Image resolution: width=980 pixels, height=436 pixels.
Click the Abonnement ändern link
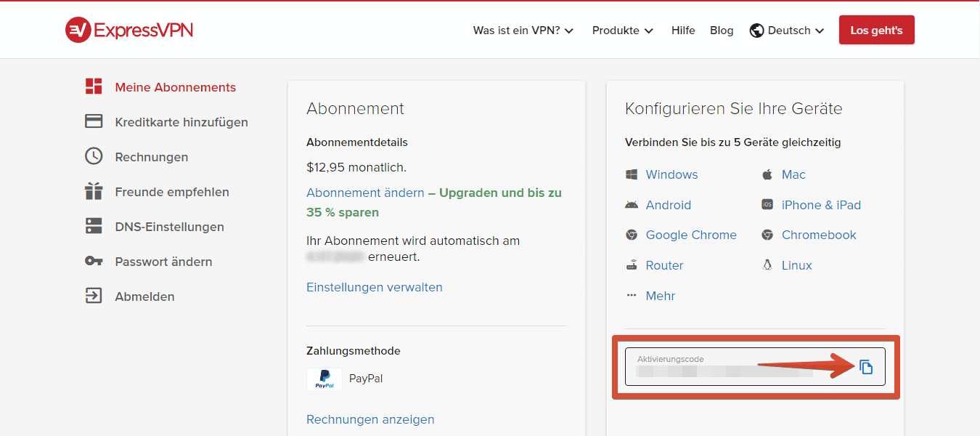click(365, 193)
